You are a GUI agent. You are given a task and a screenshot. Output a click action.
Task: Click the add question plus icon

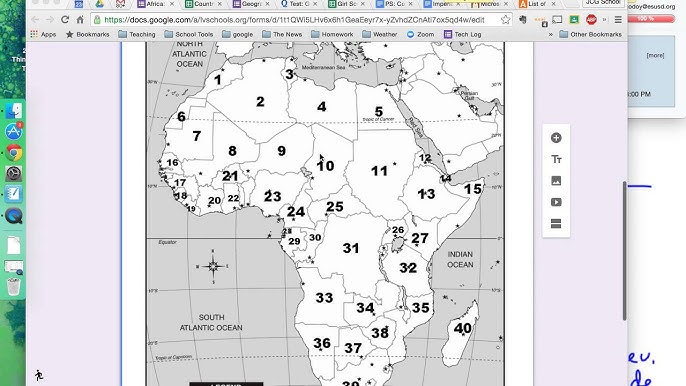tap(556, 138)
